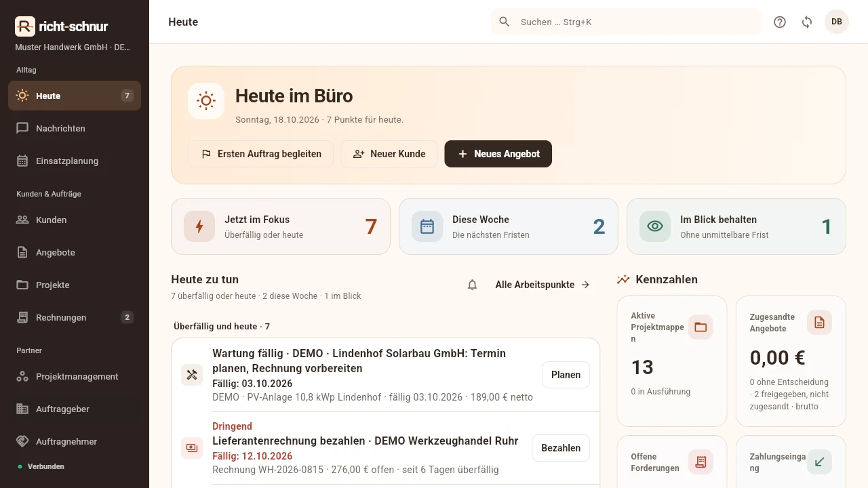Image resolution: width=868 pixels, height=488 pixels.
Task: Click the eye icon in Im Blick behalten
Action: coord(655,226)
